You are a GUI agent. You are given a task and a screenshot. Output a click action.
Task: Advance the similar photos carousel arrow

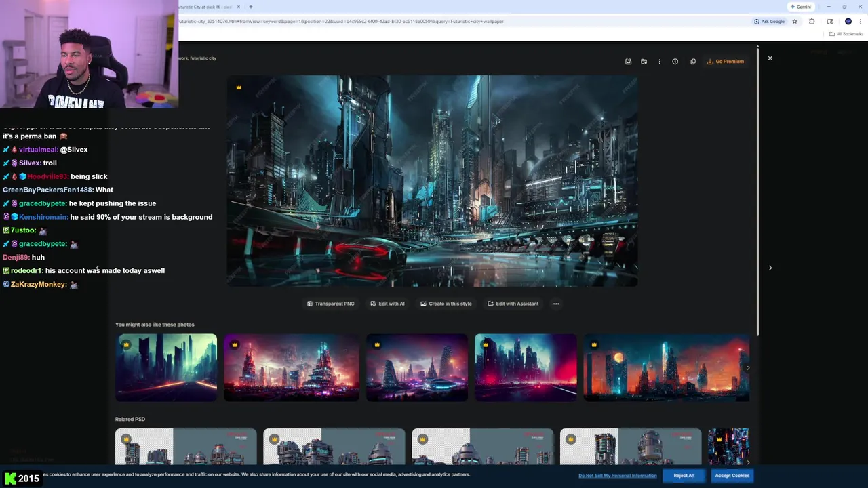point(748,368)
